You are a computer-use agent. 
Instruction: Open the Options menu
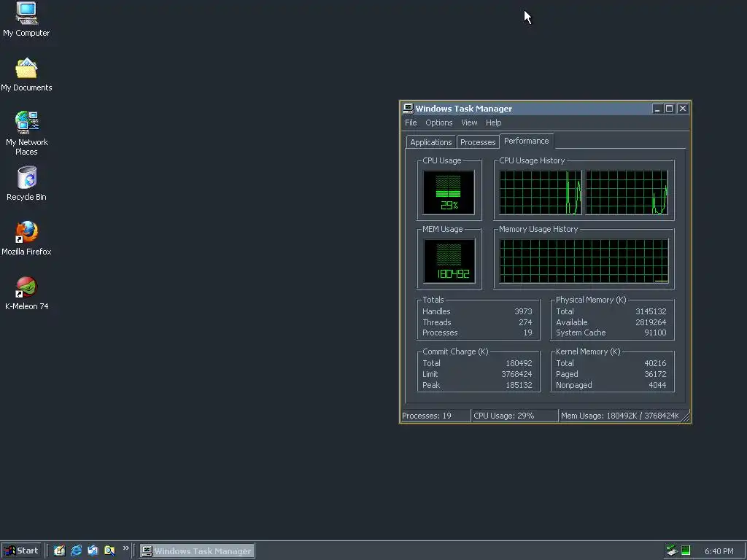click(438, 122)
